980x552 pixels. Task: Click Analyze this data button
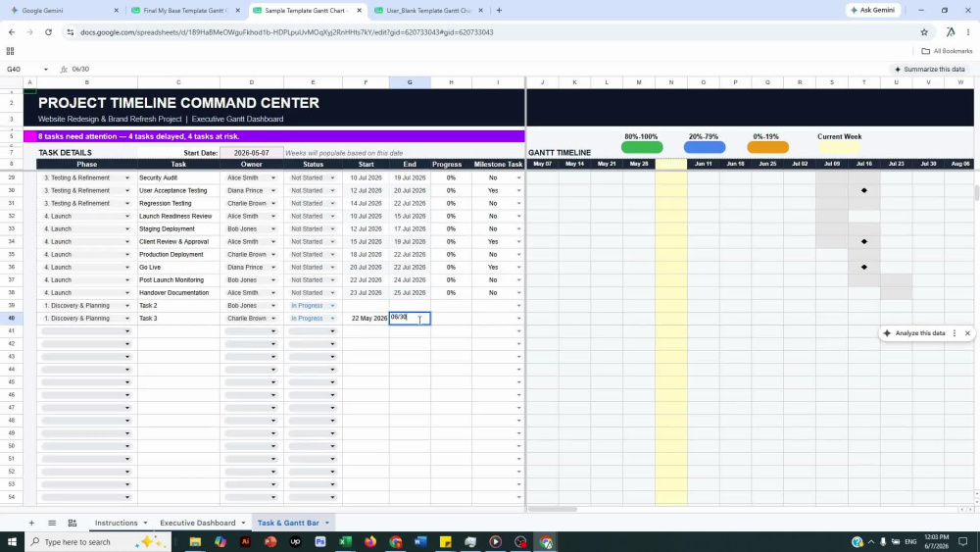pyautogui.click(x=913, y=333)
